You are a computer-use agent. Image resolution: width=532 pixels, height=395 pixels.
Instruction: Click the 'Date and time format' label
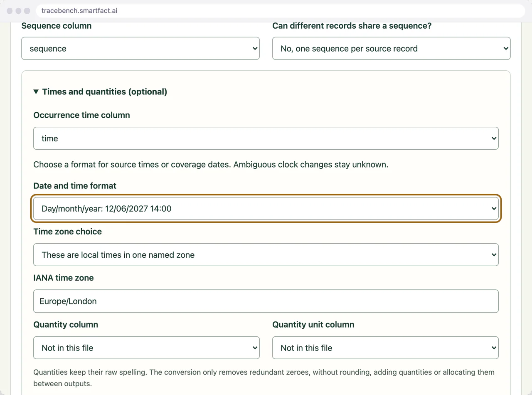75,186
